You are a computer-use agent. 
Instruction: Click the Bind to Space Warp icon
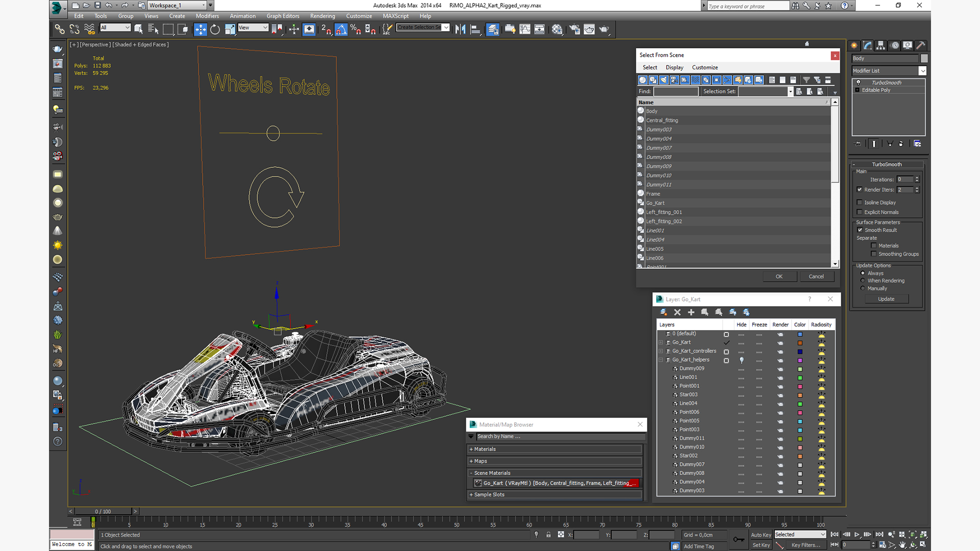[x=89, y=29]
